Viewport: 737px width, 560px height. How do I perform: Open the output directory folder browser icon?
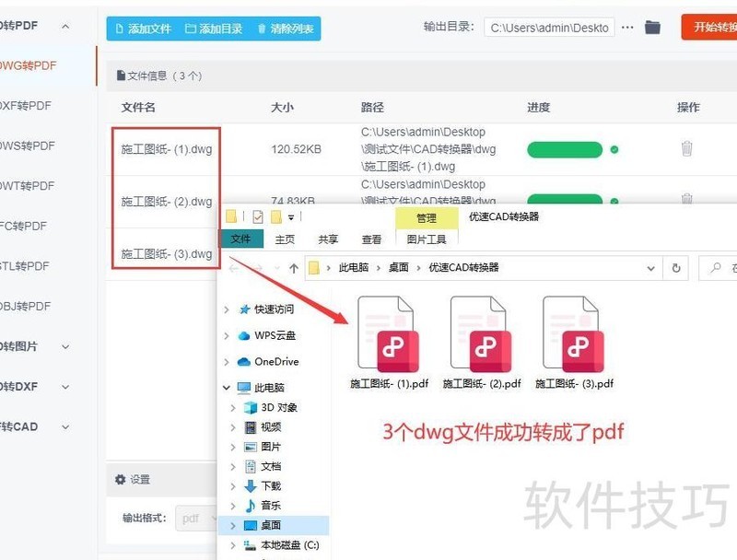(x=652, y=28)
